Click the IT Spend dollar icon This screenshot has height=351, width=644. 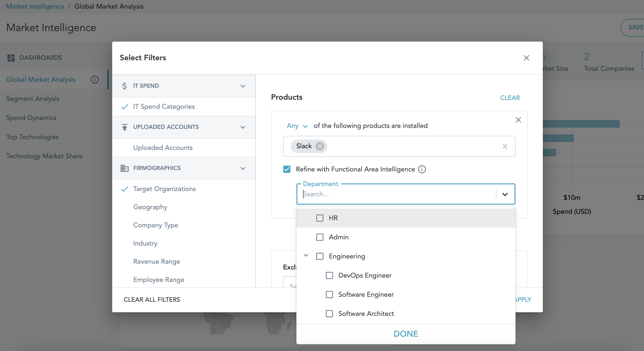(x=124, y=86)
